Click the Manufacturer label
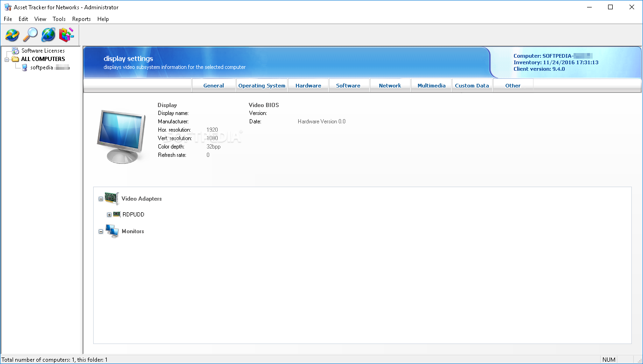Screen dimensions: 643x364 (173, 121)
